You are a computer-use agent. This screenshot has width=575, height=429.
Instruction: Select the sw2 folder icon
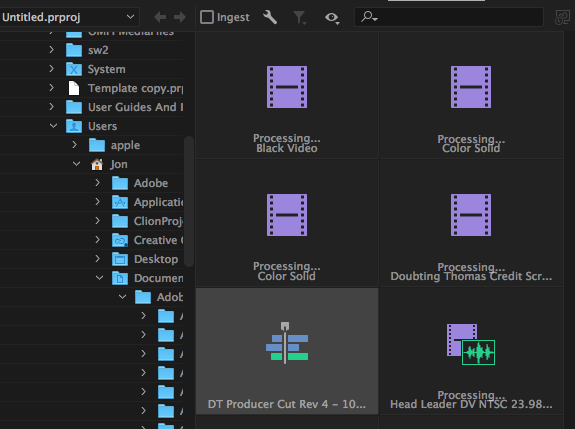(x=74, y=50)
